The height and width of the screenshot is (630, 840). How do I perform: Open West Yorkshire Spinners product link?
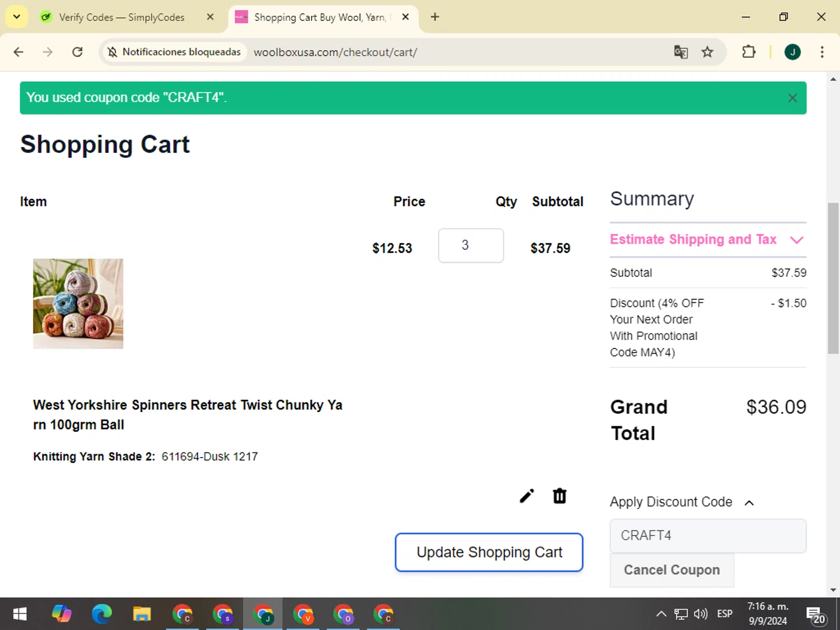188,414
